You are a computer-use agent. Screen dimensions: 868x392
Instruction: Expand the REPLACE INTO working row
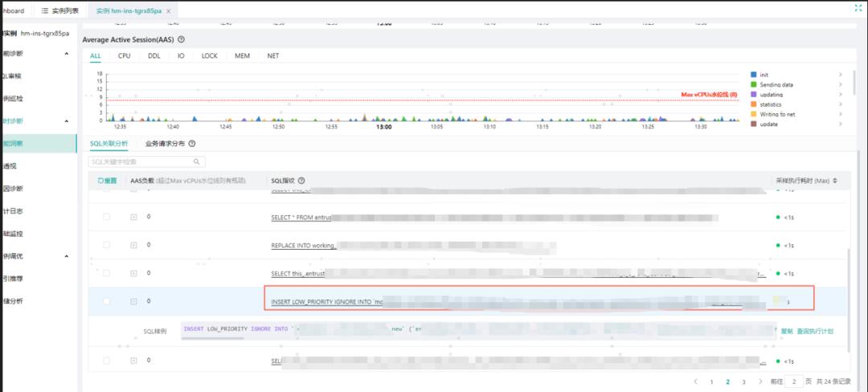coord(133,245)
